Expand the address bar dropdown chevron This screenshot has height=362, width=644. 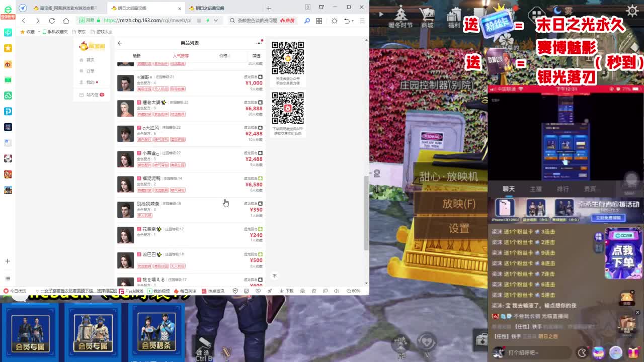pos(216,21)
